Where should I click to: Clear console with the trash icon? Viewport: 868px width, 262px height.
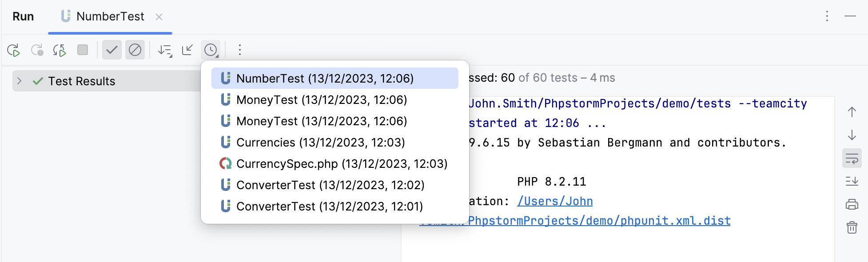coord(852,227)
